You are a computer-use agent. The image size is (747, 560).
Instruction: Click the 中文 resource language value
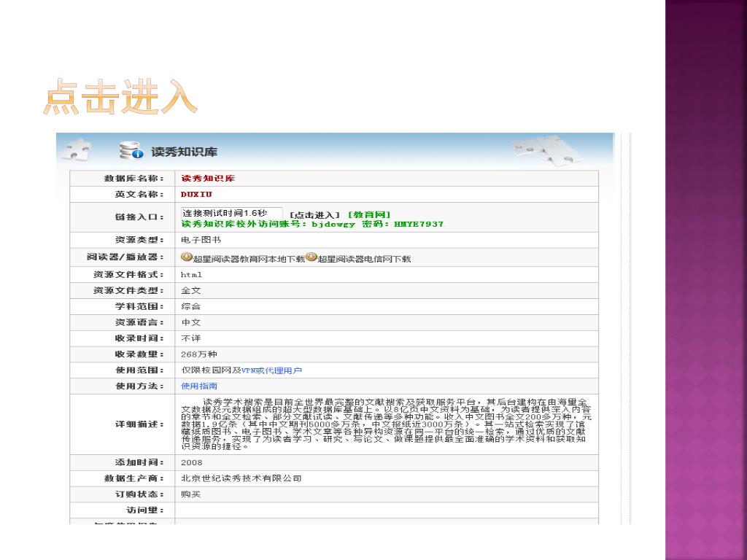pyautogui.click(x=191, y=322)
